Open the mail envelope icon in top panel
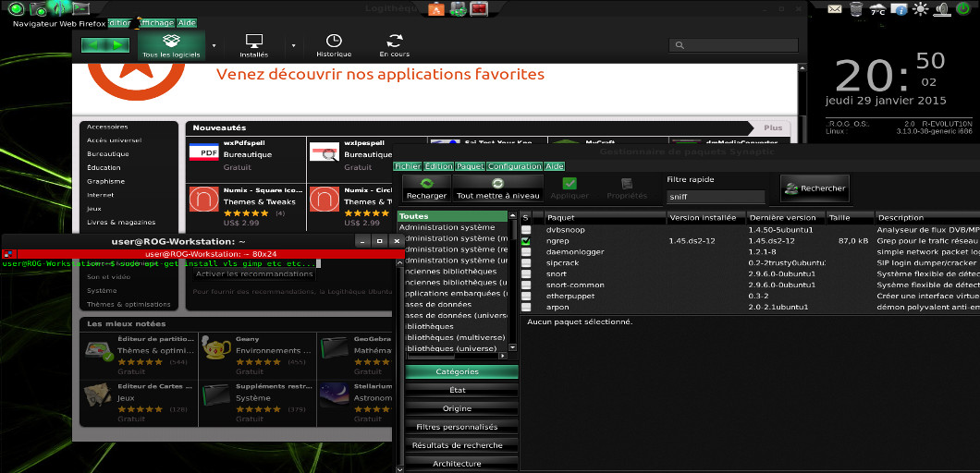The image size is (980, 473). [834, 8]
